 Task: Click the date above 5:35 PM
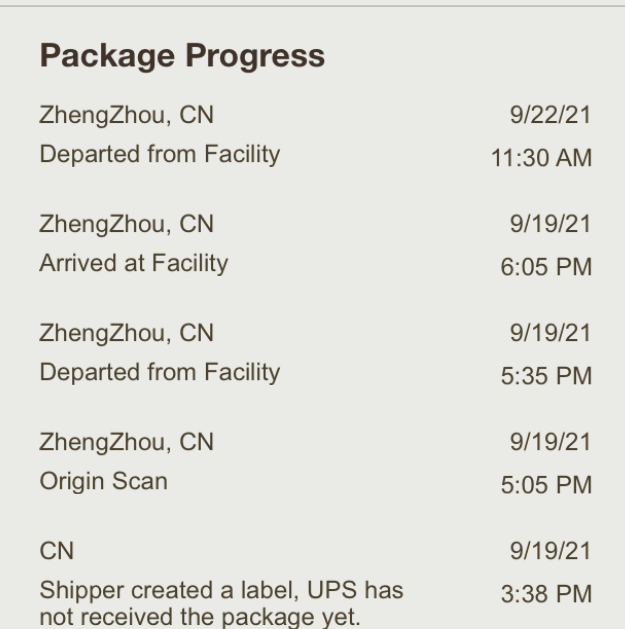[550, 333]
